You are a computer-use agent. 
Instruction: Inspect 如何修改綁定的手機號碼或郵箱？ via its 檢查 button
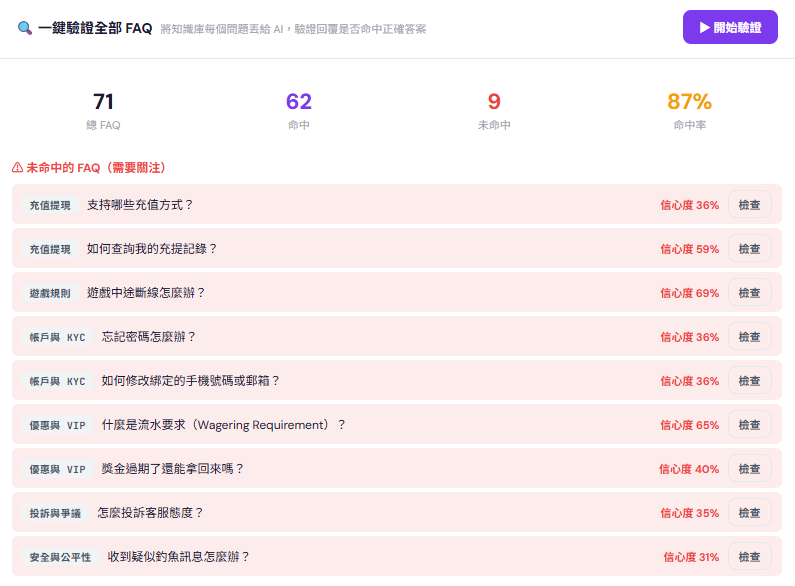pos(749,381)
